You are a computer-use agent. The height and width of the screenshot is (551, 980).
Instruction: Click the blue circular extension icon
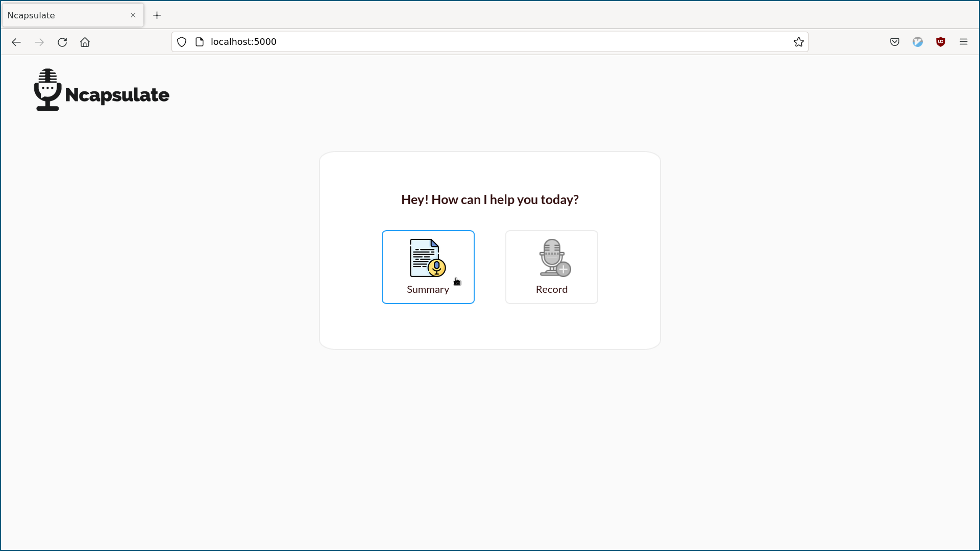pyautogui.click(x=918, y=42)
